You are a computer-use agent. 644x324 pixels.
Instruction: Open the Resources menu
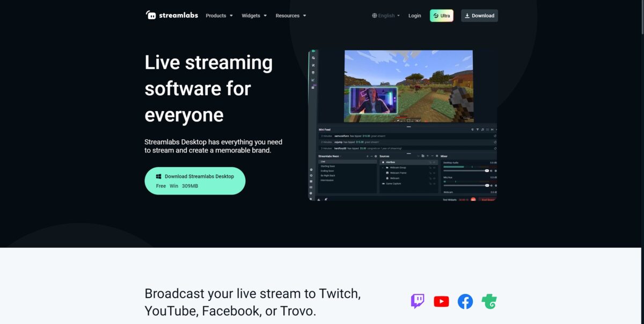pos(291,16)
